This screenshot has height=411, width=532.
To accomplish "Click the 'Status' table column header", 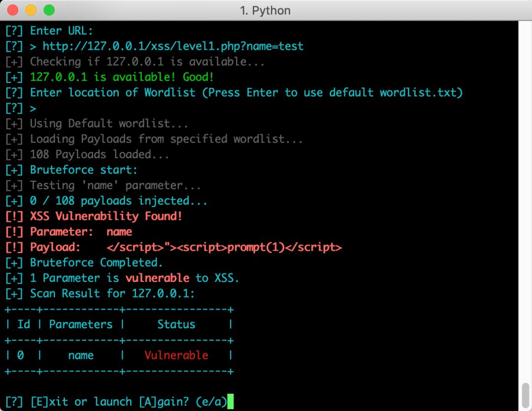I will pos(176,324).
